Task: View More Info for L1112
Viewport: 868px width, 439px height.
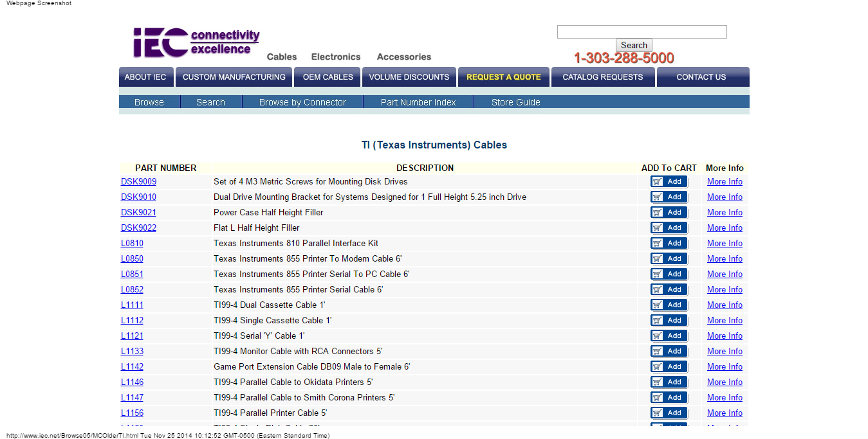Action: (x=725, y=320)
